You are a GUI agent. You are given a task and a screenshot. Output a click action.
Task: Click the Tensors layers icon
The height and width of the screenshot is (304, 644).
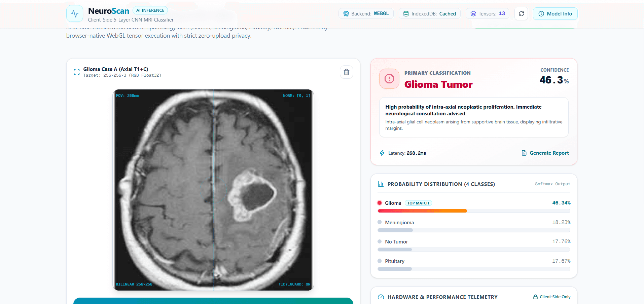(473, 14)
